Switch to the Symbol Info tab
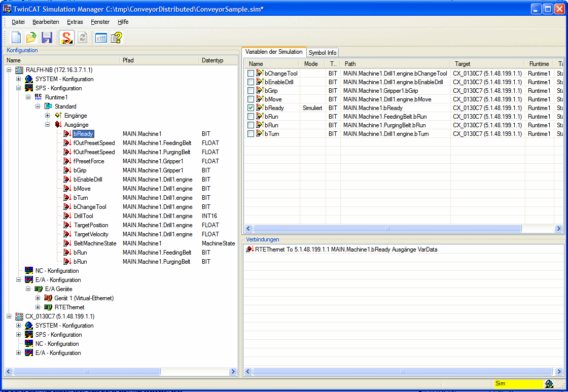The height and width of the screenshot is (392, 568). pyautogui.click(x=323, y=53)
